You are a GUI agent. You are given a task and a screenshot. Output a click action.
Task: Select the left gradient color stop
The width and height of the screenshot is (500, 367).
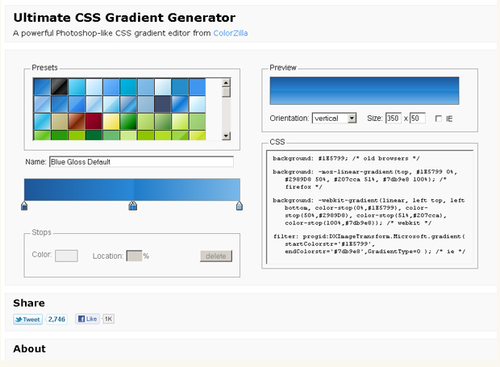pyautogui.click(x=24, y=206)
